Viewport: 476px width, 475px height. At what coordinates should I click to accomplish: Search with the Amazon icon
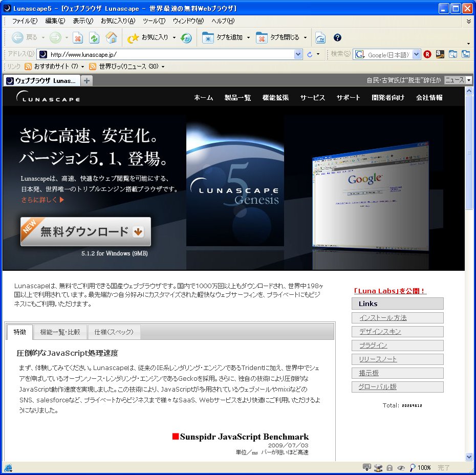click(440, 54)
